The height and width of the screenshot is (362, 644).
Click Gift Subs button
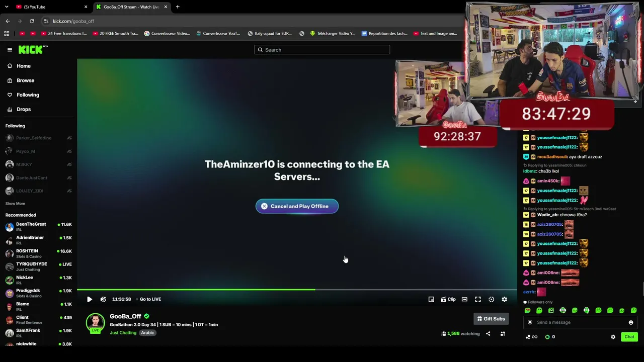click(x=491, y=319)
